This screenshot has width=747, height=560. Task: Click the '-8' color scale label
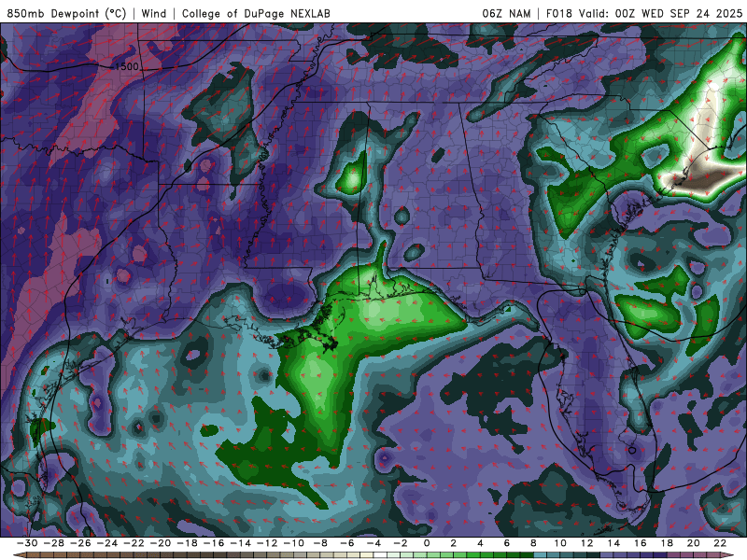tap(320, 543)
